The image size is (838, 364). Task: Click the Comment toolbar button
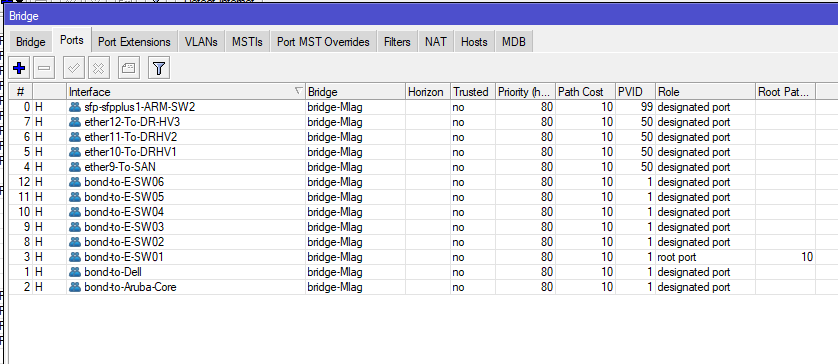point(128,68)
